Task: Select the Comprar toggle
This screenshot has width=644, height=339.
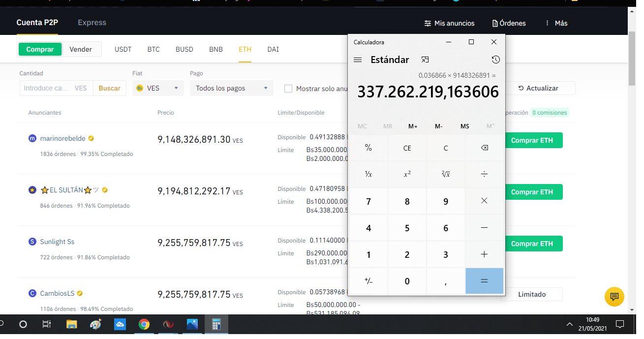Action: click(40, 49)
